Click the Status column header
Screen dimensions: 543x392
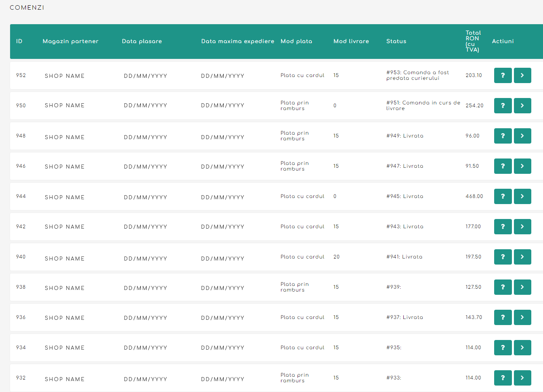(x=396, y=41)
